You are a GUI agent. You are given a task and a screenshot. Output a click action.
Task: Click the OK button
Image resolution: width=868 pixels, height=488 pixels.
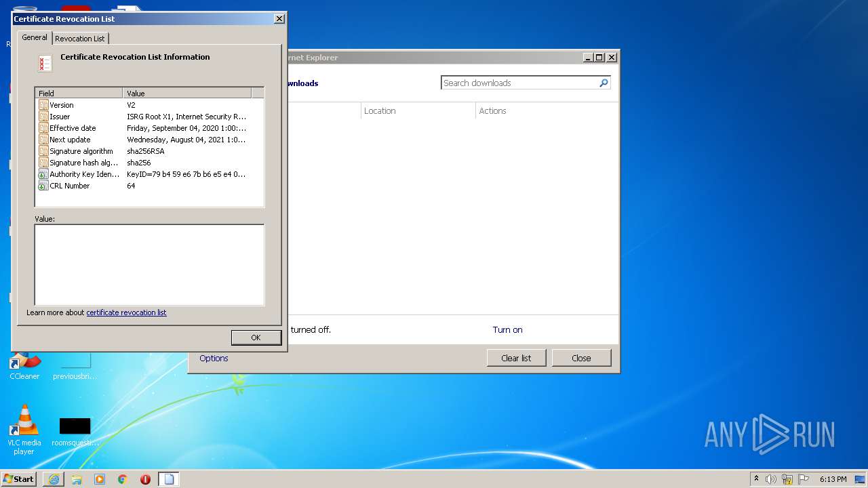[x=256, y=338]
